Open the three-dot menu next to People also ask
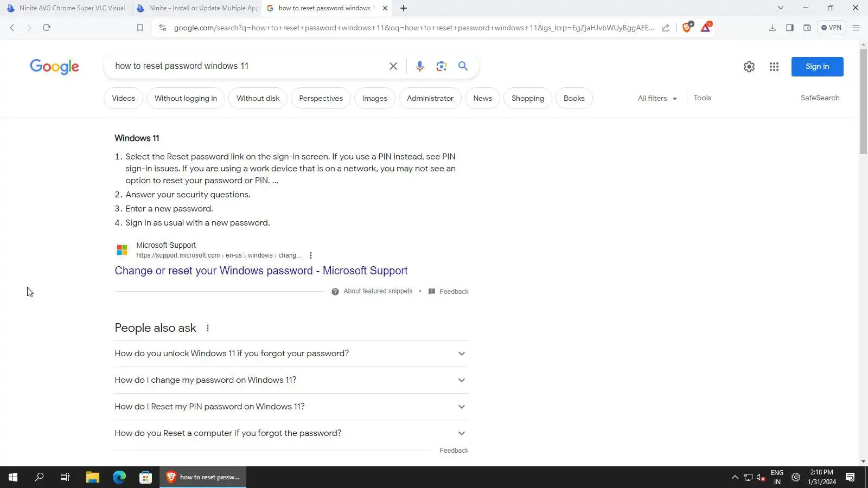 point(208,328)
